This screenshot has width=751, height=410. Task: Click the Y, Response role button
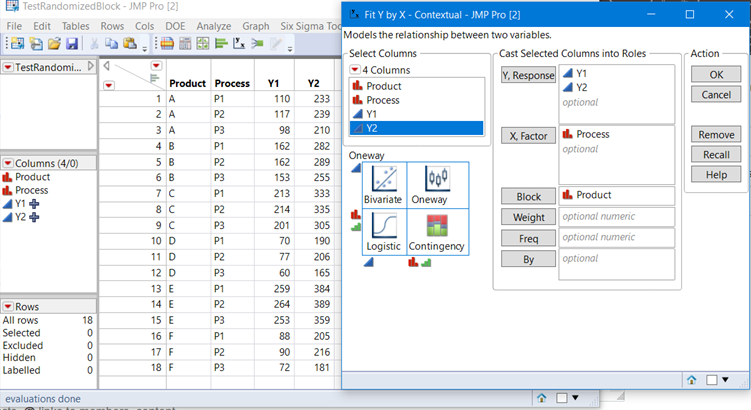[x=528, y=75]
